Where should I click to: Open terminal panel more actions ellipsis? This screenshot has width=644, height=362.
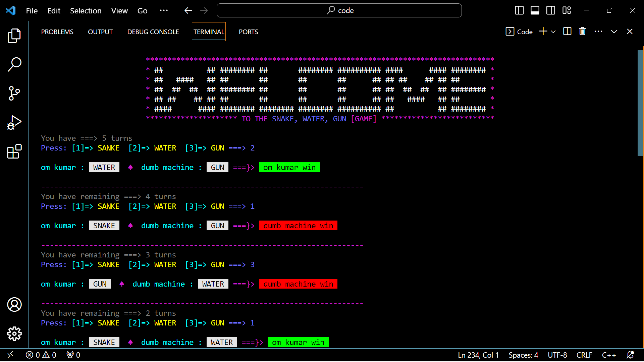tap(598, 32)
